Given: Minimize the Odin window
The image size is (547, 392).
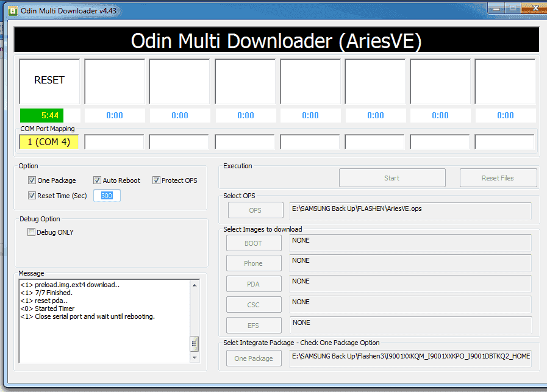Looking at the screenshot, I should (x=496, y=9).
